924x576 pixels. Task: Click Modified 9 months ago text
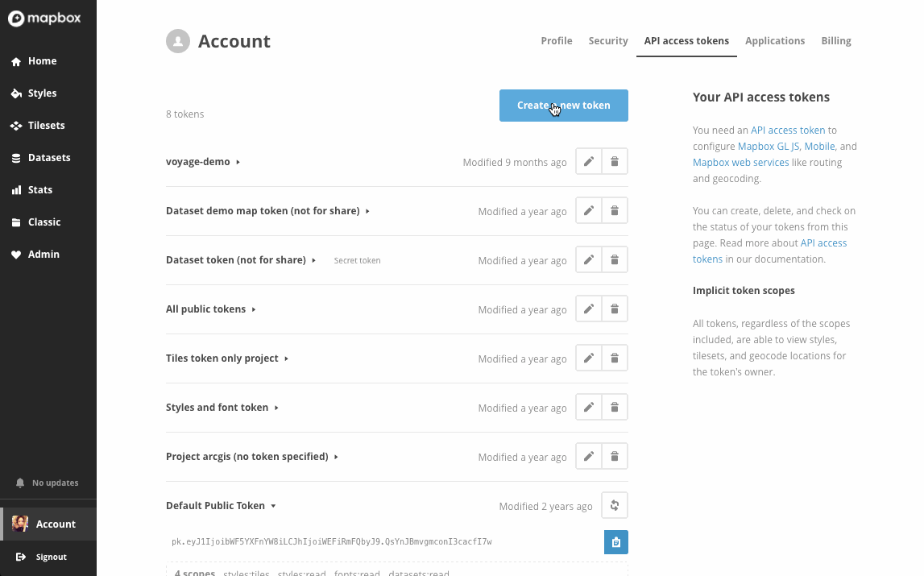[x=515, y=162]
